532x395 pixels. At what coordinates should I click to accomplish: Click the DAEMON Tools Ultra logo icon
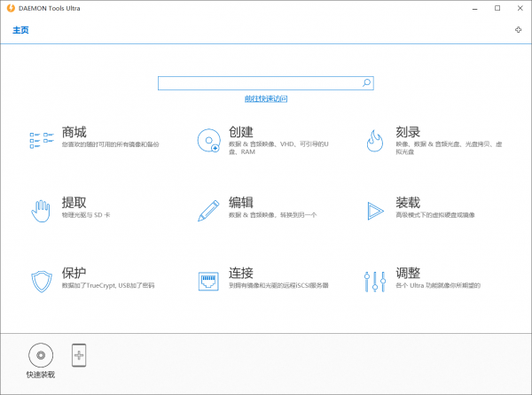(x=11, y=8)
